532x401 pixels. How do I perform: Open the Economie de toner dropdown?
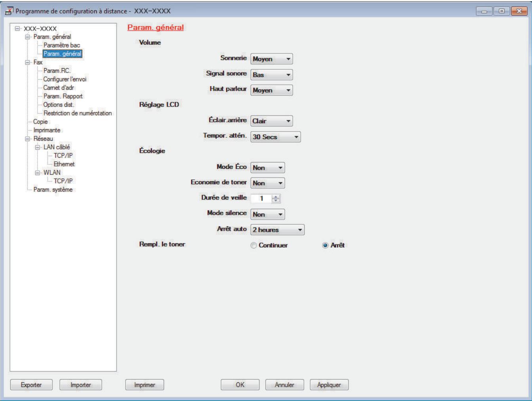[268, 183]
